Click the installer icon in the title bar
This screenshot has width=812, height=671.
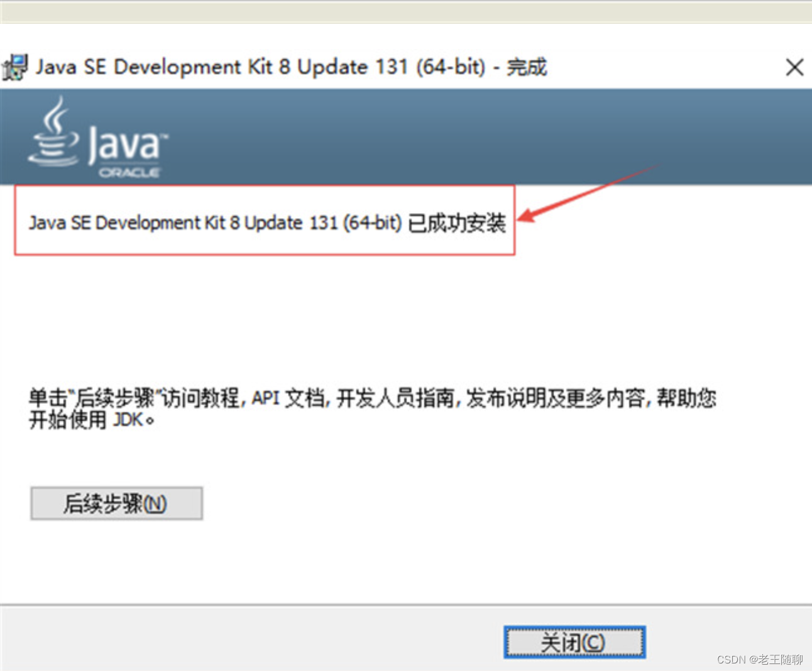pyautogui.click(x=14, y=68)
